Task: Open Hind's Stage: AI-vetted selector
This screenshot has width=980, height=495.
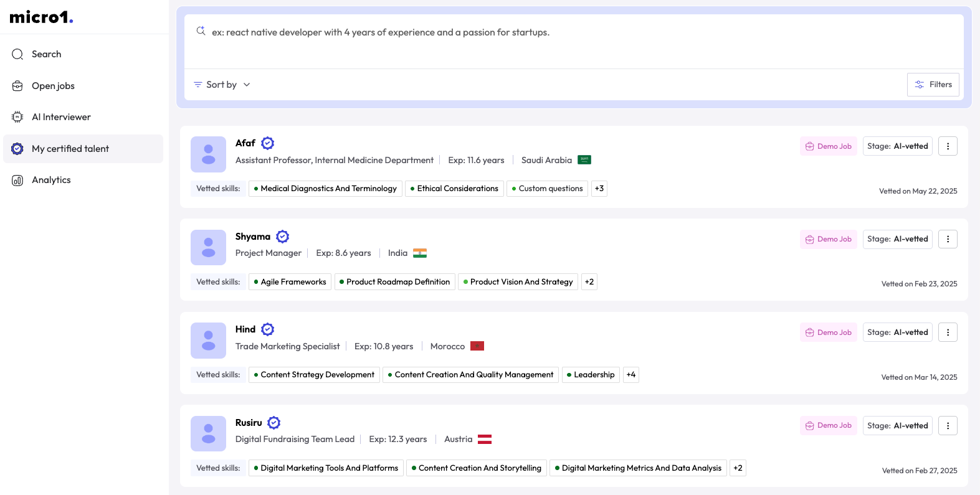Action: 898,332
